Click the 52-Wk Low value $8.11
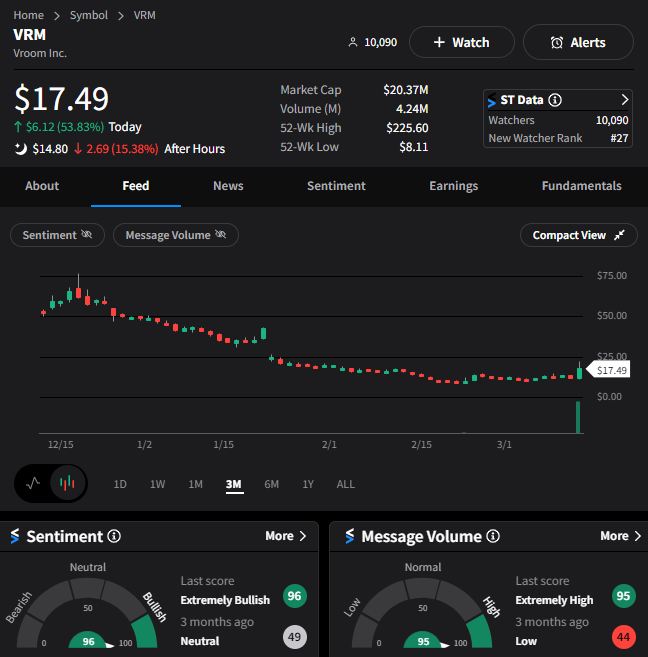The width and height of the screenshot is (648, 657). pyautogui.click(x=413, y=147)
